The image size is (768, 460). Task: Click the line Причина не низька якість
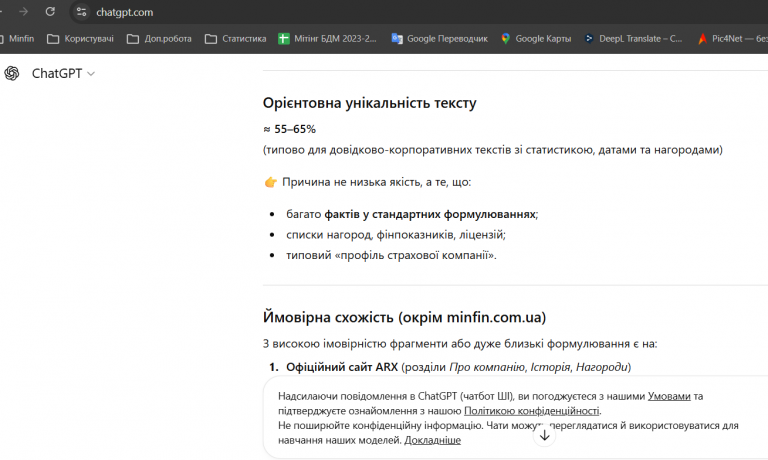click(376, 182)
